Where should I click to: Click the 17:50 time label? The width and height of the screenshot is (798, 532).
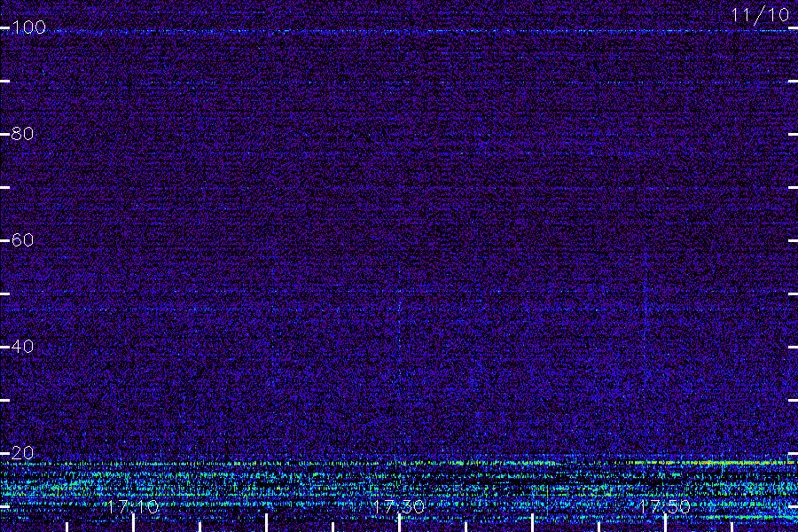click(x=664, y=506)
